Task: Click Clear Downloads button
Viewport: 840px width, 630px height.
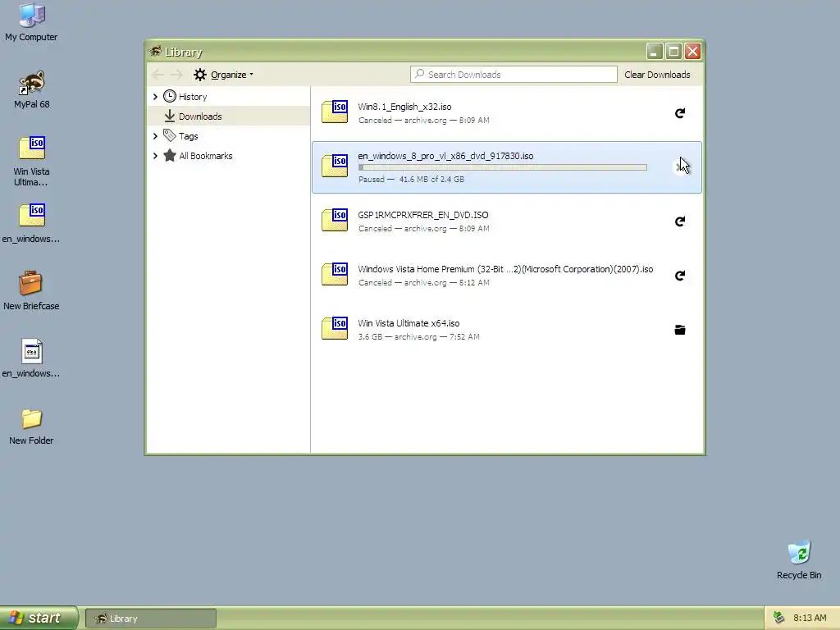Action: point(657,75)
